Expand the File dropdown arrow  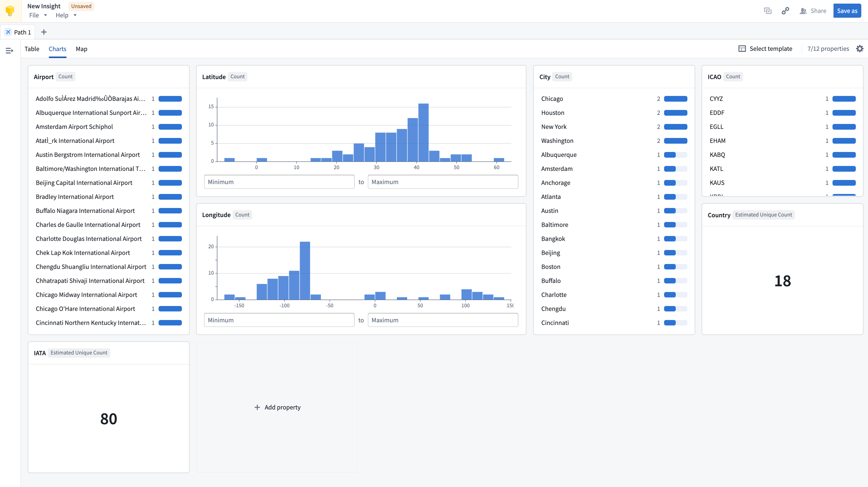[x=46, y=15]
